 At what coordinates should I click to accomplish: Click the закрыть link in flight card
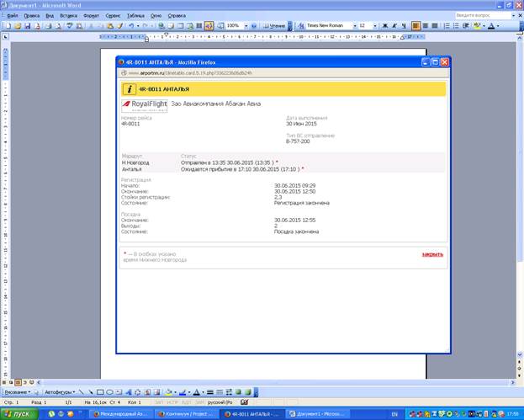pyautogui.click(x=432, y=254)
